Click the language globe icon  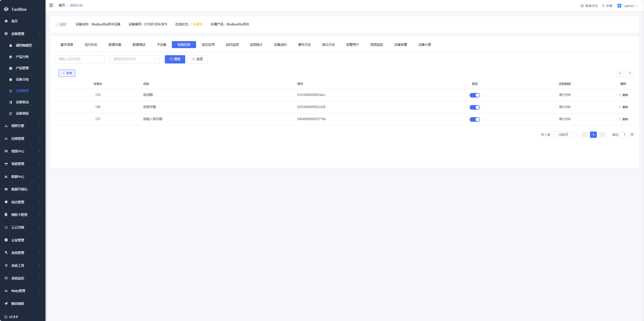582,6
